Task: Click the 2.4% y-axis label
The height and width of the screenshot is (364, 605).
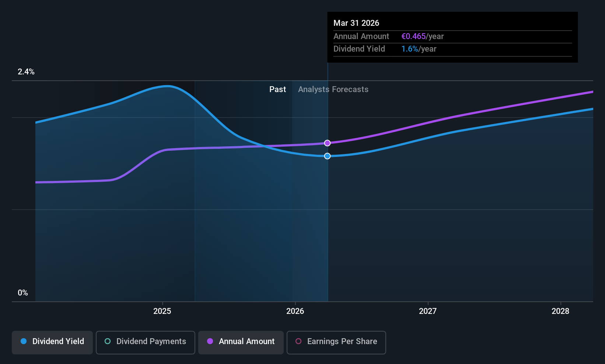Action: coord(26,71)
